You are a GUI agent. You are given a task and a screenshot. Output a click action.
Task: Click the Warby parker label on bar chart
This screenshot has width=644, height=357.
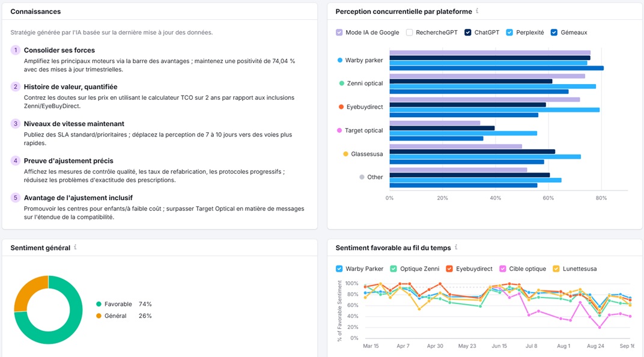pos(363,60)
